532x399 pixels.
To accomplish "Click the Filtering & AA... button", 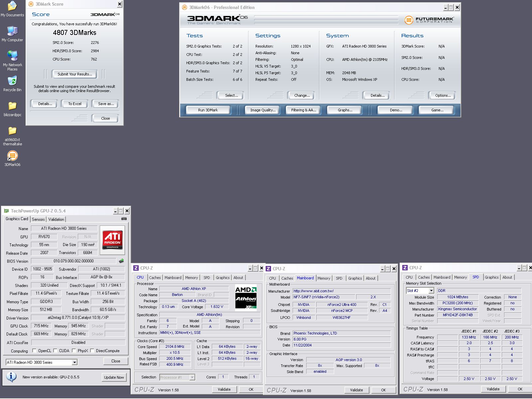I will [304, 110].
